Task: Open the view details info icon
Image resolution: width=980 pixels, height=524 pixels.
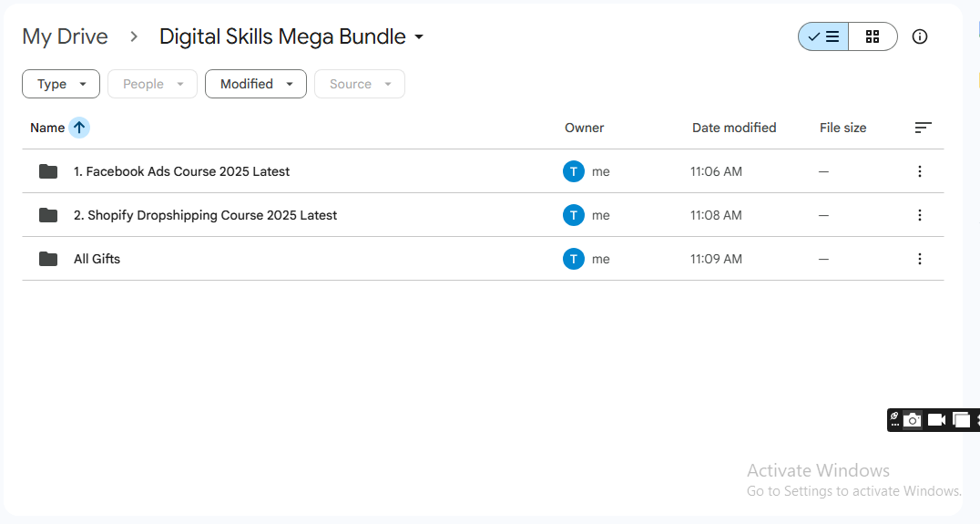Action: click(919, 36)
